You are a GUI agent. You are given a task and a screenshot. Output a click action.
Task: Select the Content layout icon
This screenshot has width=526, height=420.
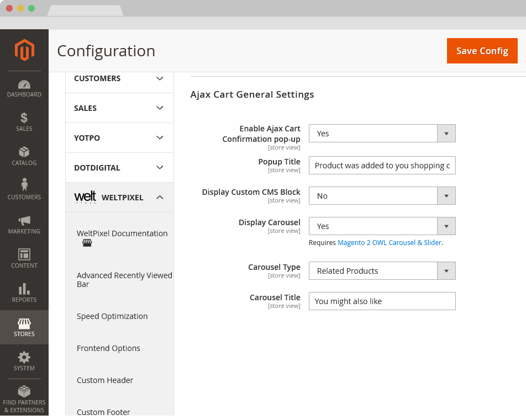pos(24,254)
